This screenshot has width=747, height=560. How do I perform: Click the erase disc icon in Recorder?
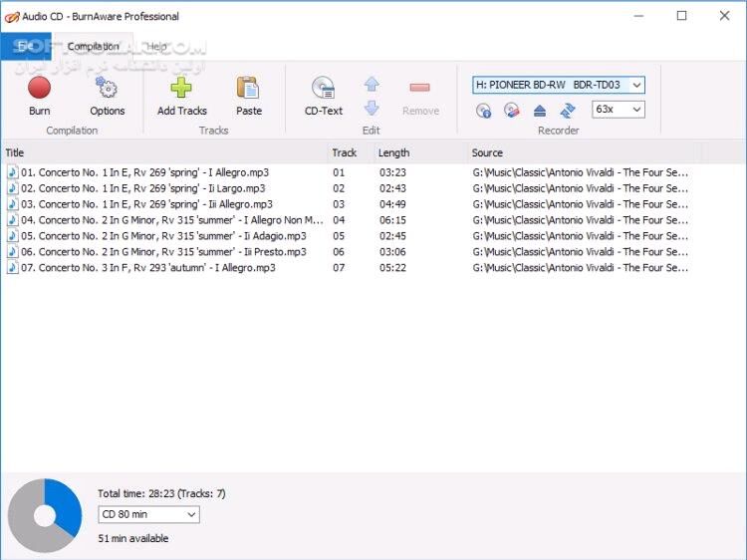[512, 111]
